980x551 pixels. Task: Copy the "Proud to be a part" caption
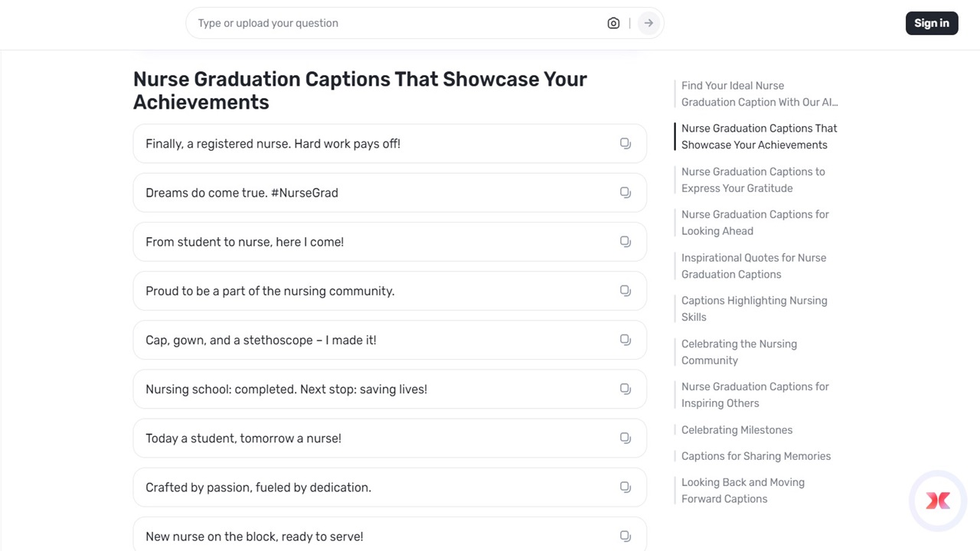[626, 291]
